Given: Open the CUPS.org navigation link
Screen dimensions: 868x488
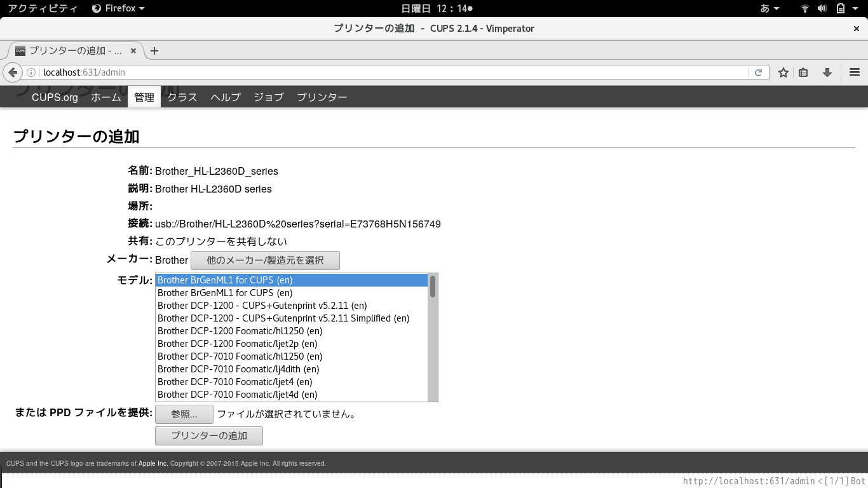Looking at the screenshot, I should tap(55, 97).
